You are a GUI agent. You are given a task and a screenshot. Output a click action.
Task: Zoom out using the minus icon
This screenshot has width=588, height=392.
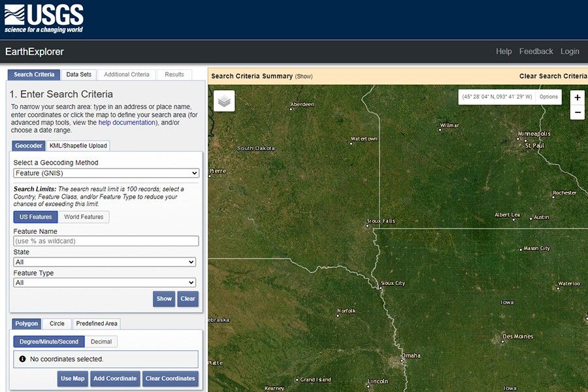click(x=577, y=112)
